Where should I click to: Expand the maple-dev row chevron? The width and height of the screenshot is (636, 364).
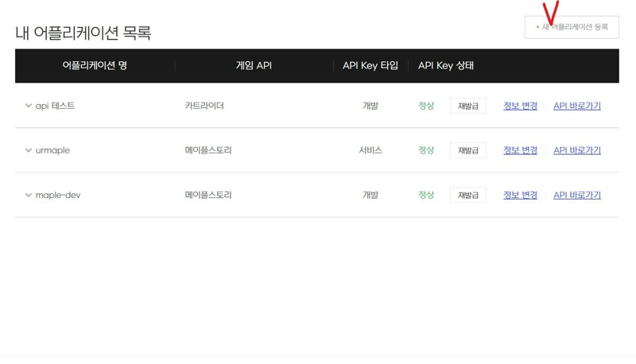pos(29,195)
